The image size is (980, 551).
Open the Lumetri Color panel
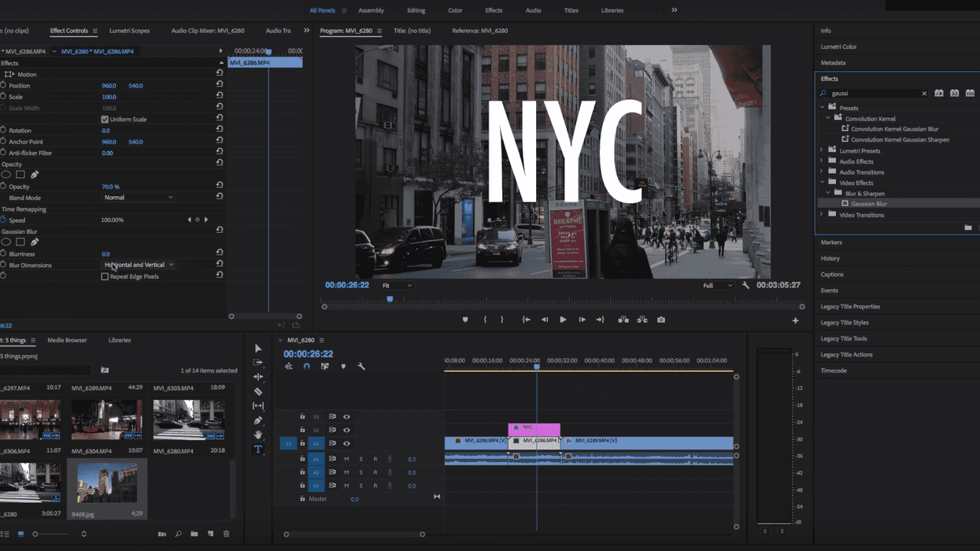[x=838, y=46]
